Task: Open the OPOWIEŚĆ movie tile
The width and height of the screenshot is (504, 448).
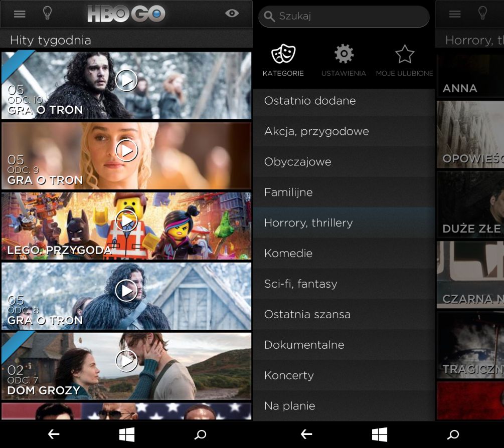Action: (470, 134)
